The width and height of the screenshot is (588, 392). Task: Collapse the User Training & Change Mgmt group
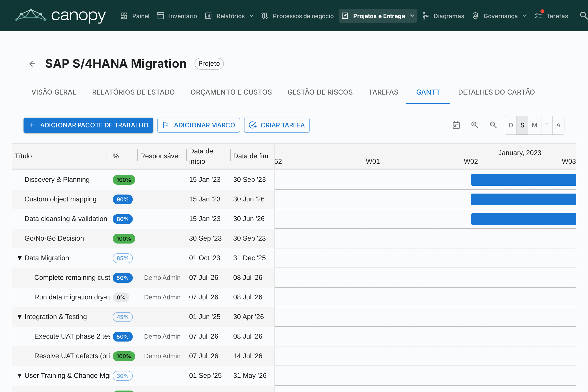[x=20, y=376]
